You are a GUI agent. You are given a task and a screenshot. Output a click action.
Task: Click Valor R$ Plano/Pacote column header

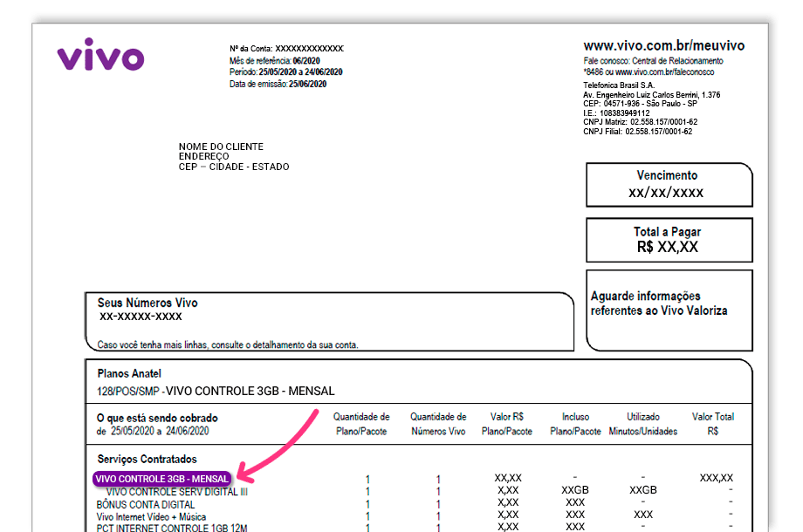pos(507,424)
